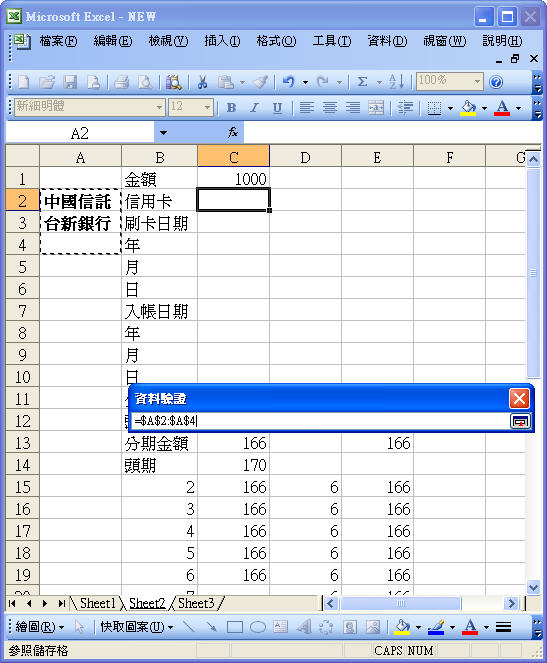Click the Save icon

tap(70, 82)
